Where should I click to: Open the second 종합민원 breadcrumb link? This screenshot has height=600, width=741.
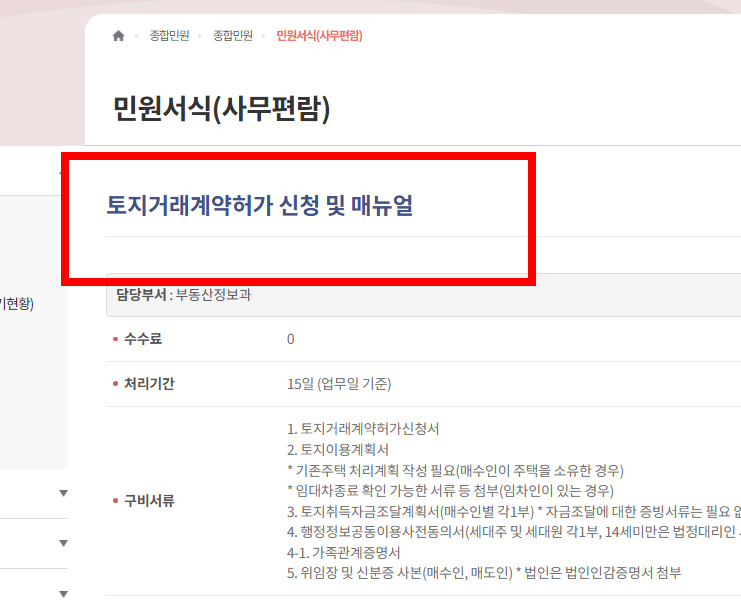click(233, 36)
